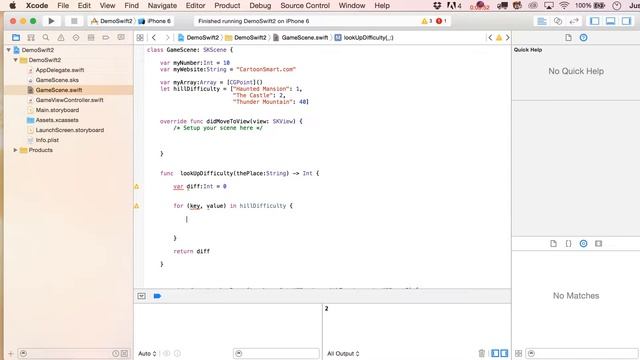The image size is (640, 360).
Task: Hide the debug area button
Action: coord(142,296)
